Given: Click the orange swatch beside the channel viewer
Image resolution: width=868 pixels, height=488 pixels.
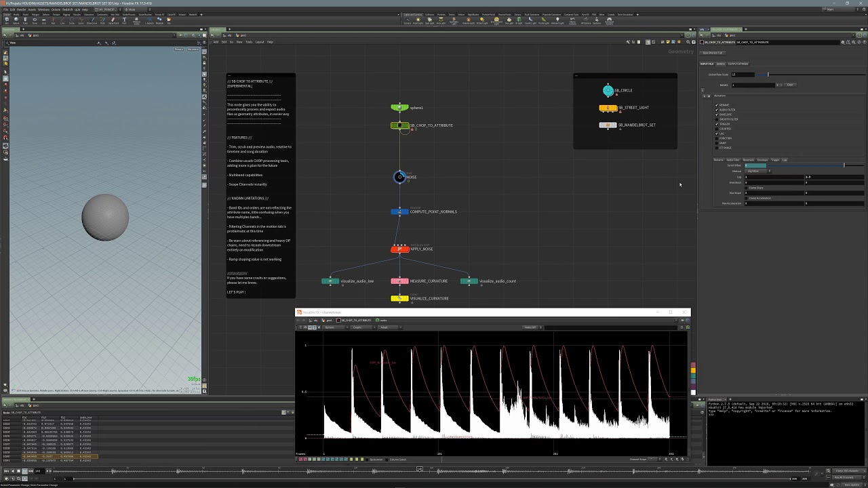Looking at the screenshot, I should [x=693, y=370].
